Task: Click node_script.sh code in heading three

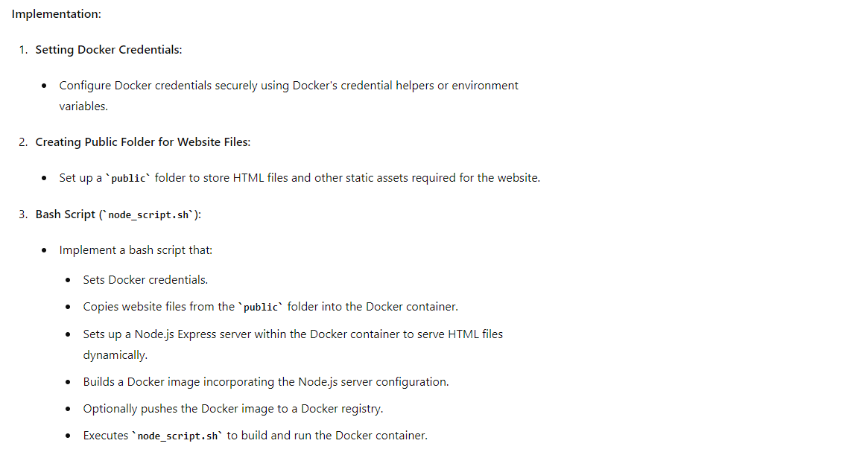Action: [148, 214]
